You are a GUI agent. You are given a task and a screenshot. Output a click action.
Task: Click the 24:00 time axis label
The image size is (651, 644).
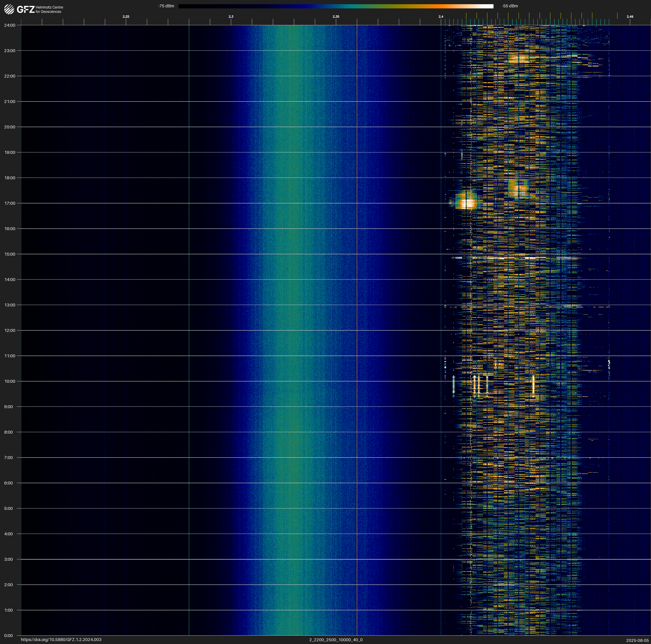tap(10, 25)
